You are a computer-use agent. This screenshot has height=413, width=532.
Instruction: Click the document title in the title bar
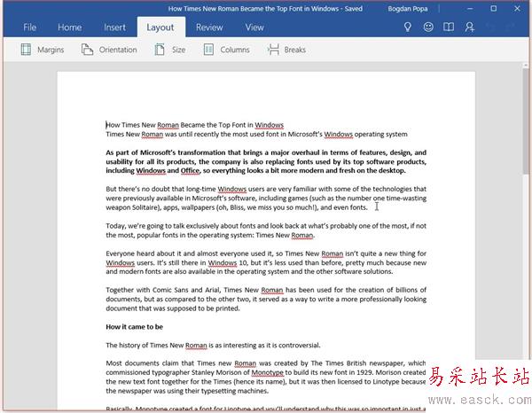tap(265, 9)
